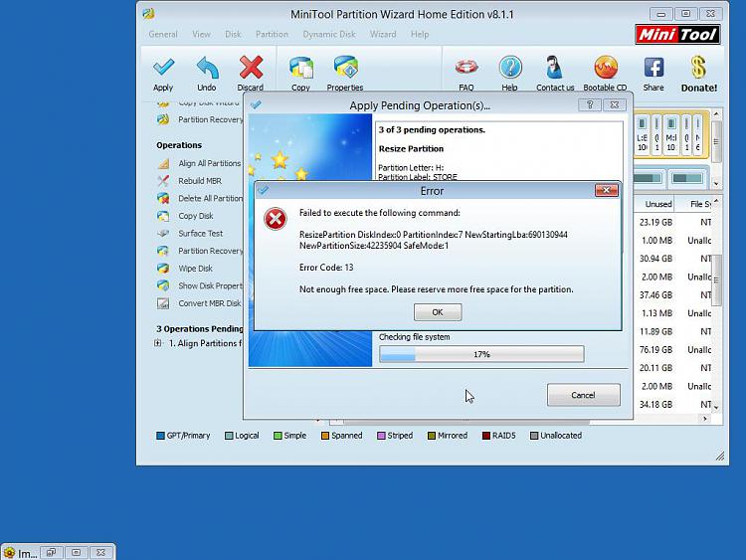Click the Logical legend color swatch
Viewport: 746px width, 560px height.
tap(229, 436)
